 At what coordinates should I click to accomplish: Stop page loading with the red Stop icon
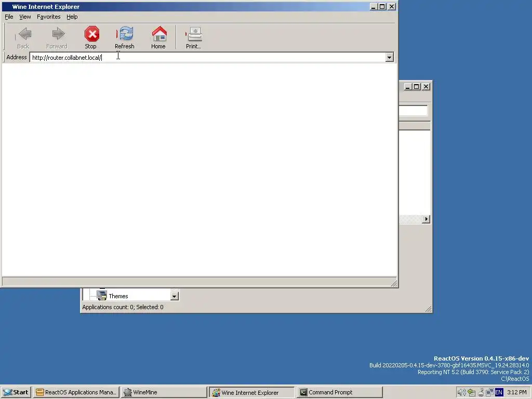coord(90,37)
